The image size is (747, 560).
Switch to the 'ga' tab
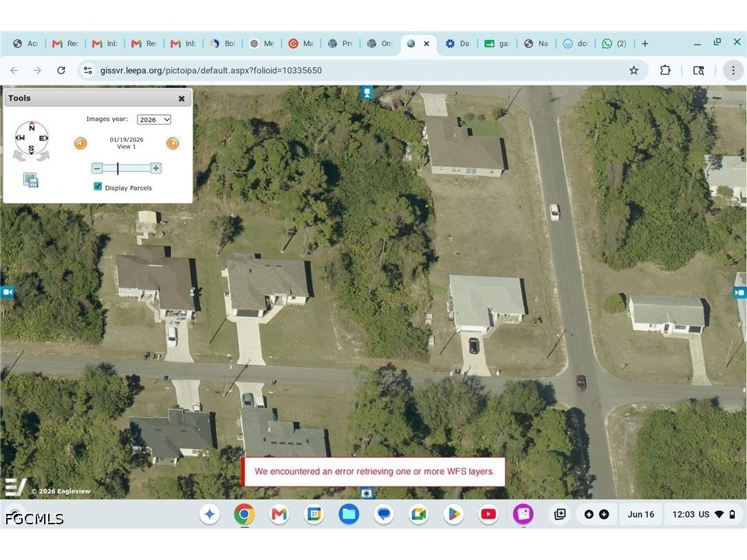497,43
